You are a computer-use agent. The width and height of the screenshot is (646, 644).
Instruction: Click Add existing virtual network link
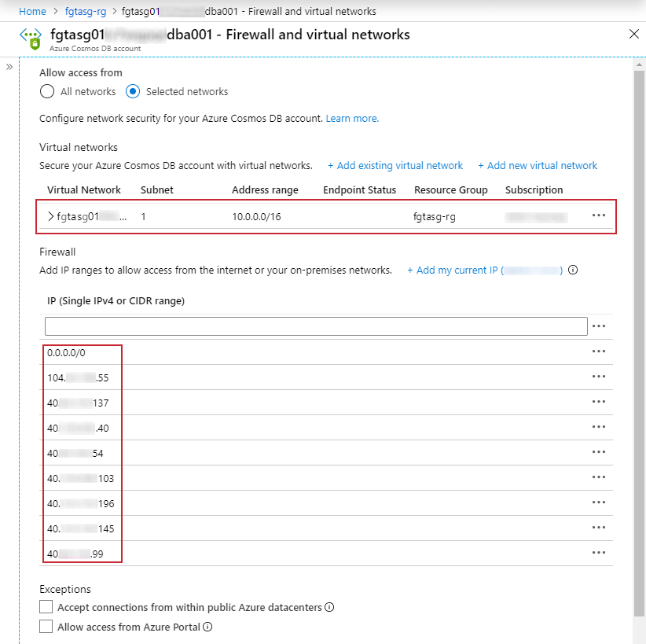(x=395, y=165)
